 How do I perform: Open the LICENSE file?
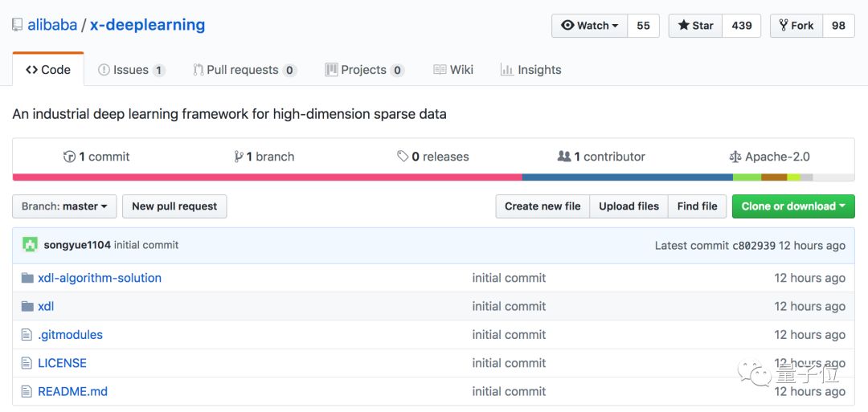point(62,363)
